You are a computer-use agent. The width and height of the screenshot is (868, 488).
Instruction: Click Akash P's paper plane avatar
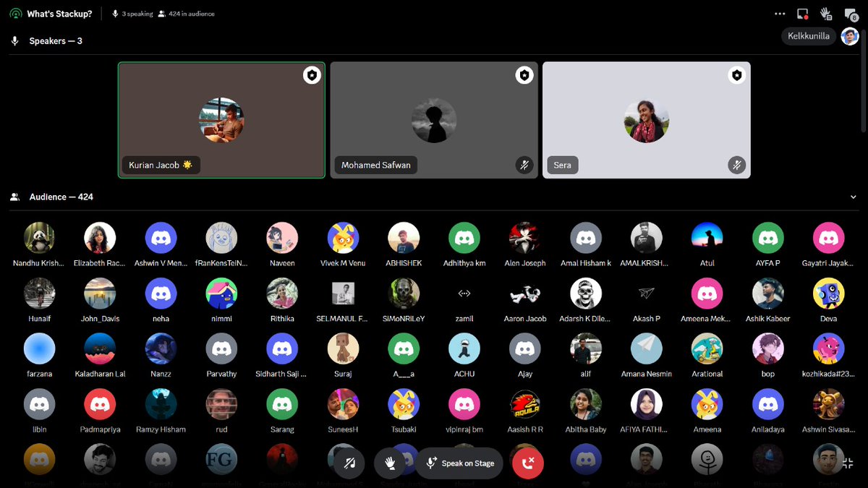pos(647,293)
